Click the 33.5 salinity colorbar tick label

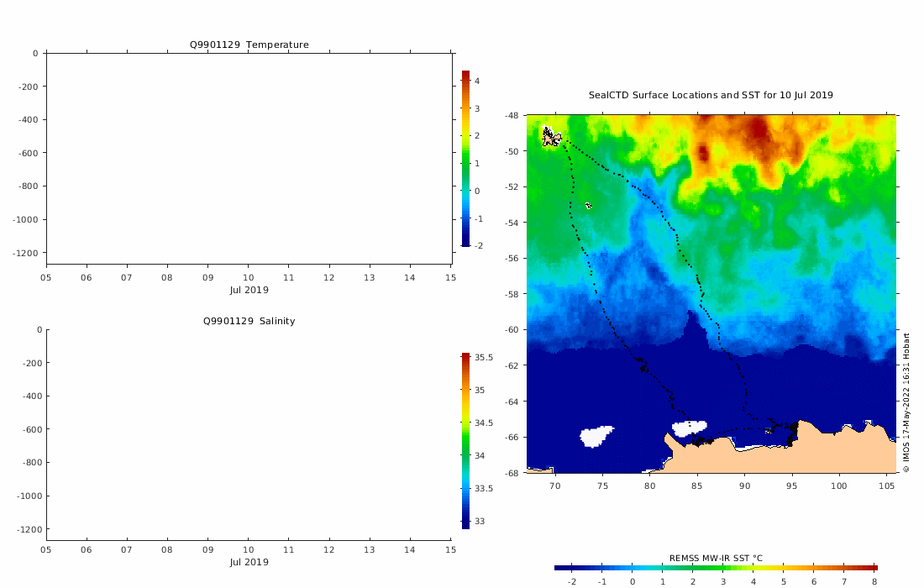point(484,488)
